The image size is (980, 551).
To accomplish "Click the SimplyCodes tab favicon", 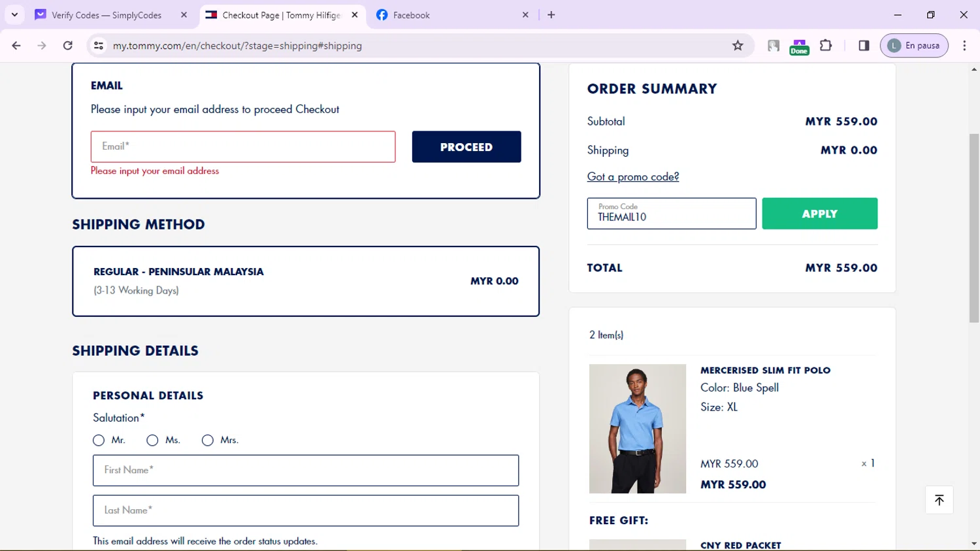I will click(41, 14).
